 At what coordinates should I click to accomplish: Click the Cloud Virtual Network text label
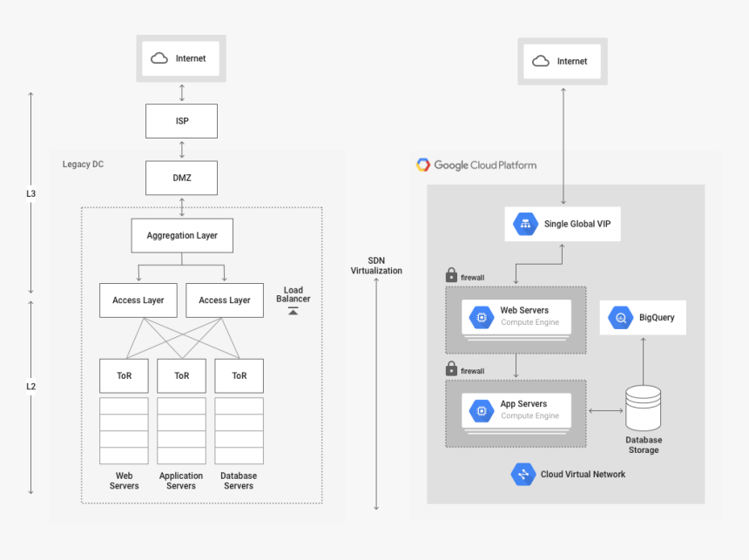pos(583,474)
